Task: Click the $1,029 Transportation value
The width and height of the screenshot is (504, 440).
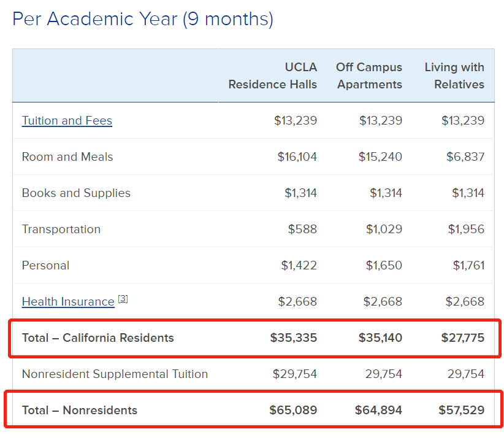Action: tap(384, 230)
